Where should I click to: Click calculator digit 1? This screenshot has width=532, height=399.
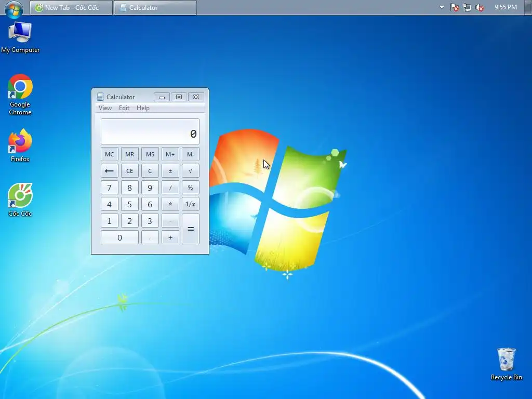coord(109,220)
